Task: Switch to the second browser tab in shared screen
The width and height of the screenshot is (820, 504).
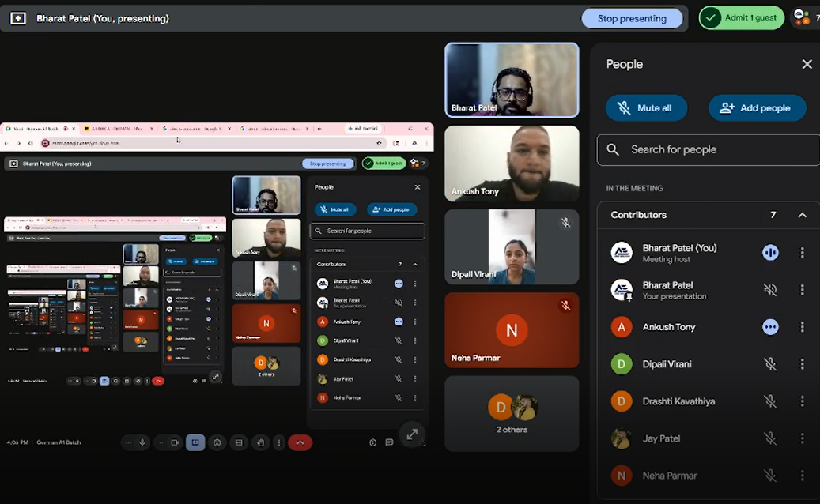Action: pyautogui.click(x=119, y=129)
